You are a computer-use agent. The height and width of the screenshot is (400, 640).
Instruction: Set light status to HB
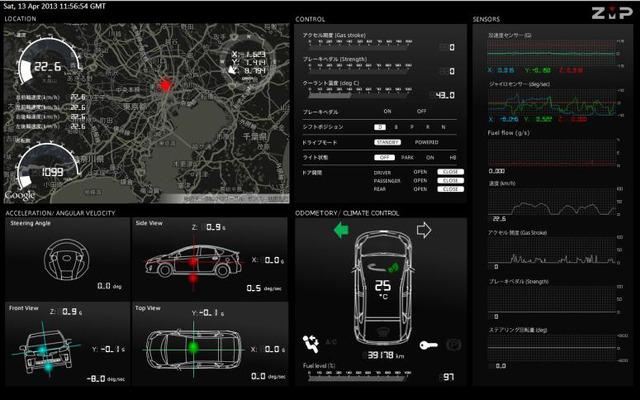(453, 157)
